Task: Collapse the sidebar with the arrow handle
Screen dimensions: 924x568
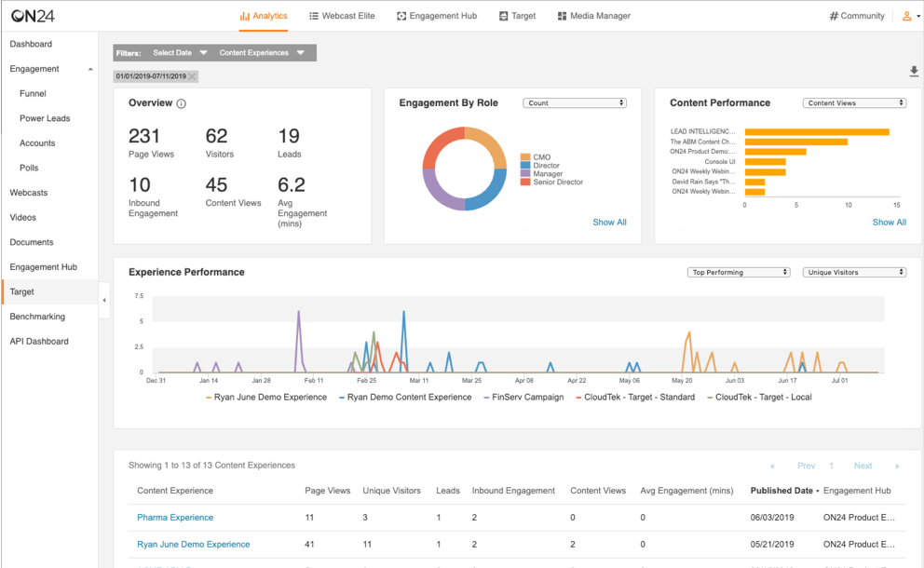Action: point(104,301)
